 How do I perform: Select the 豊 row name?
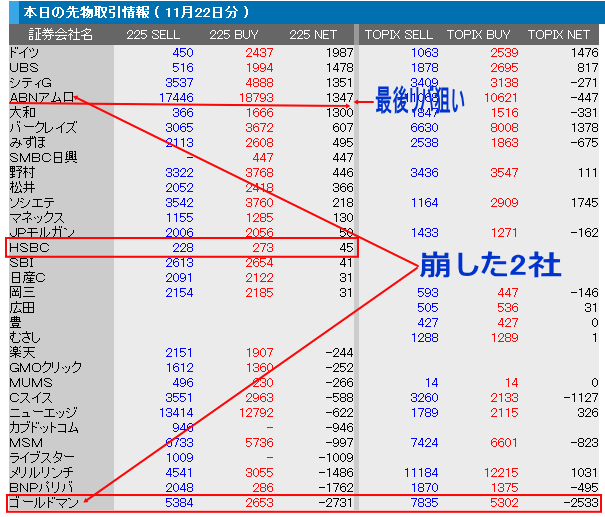click(15, 323)
